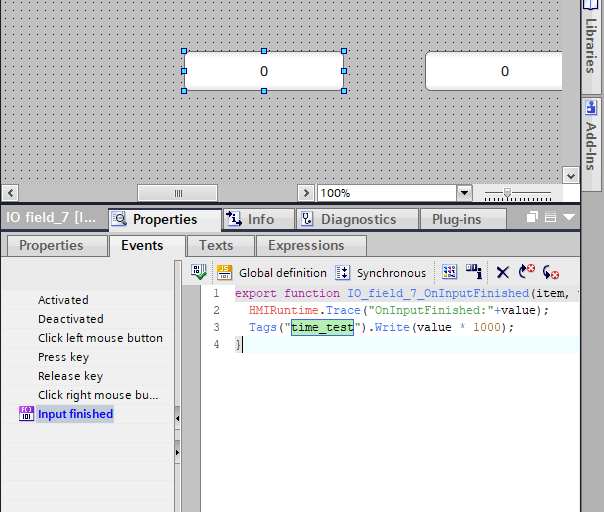
Task: Adjust the zoom slider handle
Action: 508,193
